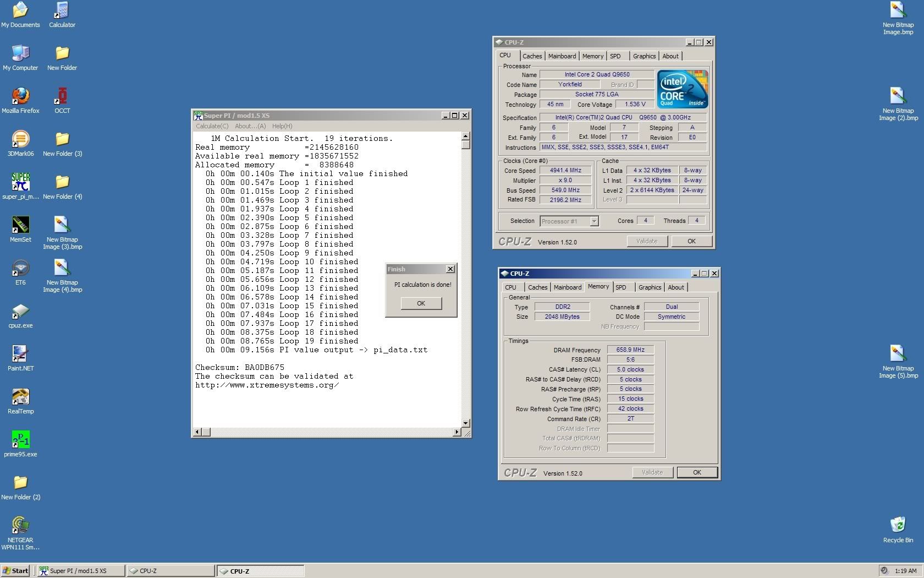The image size is (924, 578).
Task: Click the taskbar clock showing 1:19 AM
Action: click(x=905, y=571)
